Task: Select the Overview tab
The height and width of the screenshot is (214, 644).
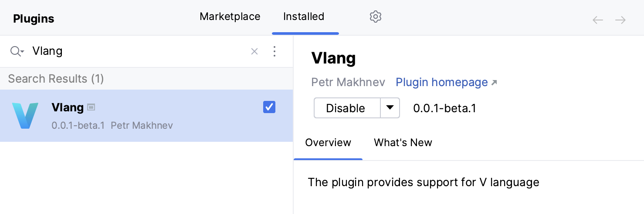Action: point(328,143)
